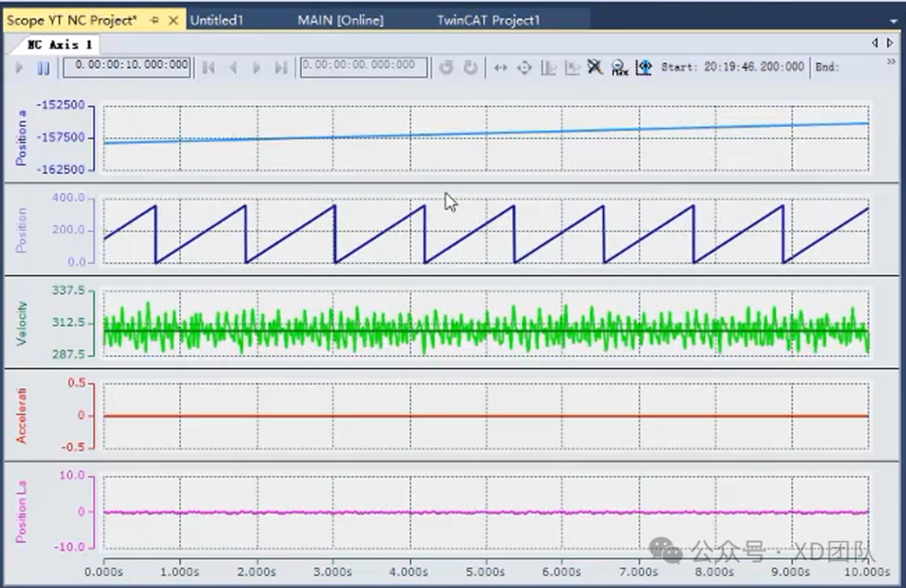The image size is (906, 588).
Task: Open the left chart navigation arrow
Action: 874,43
